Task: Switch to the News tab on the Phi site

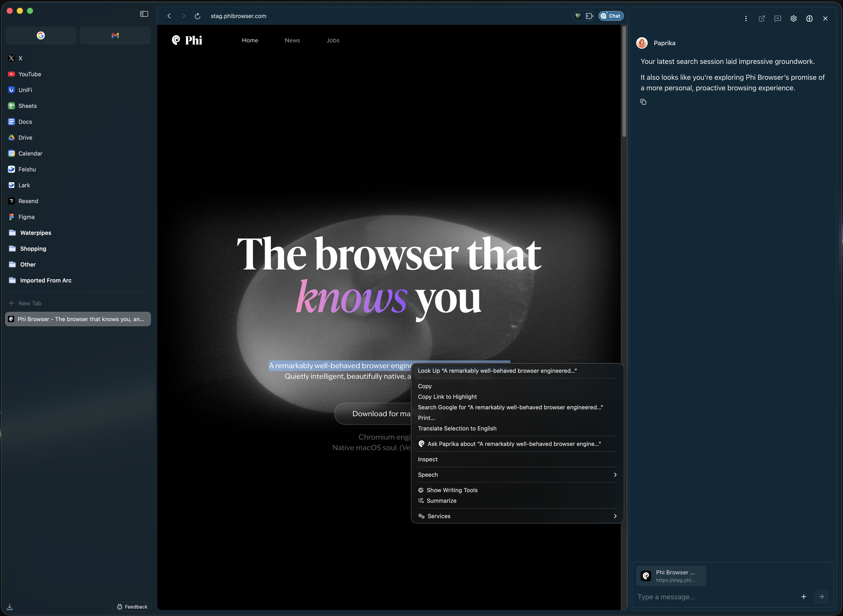Action: point(293,40)
